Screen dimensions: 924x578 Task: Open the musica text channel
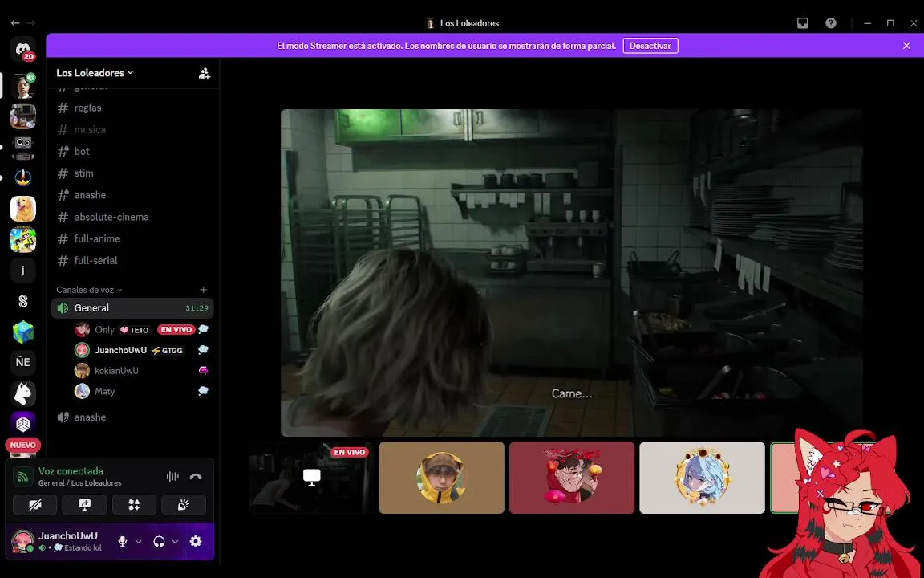click(x=132, y=130)
